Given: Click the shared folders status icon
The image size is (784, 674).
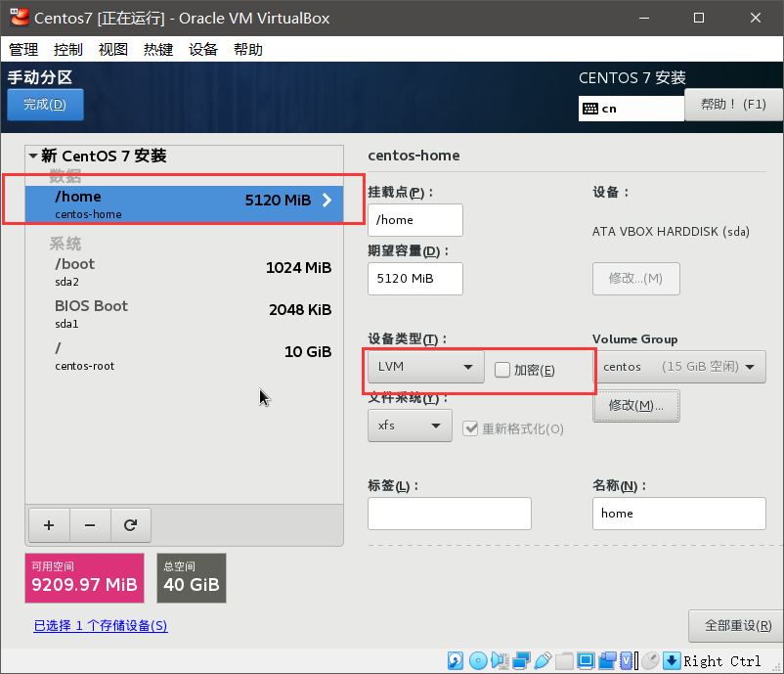Looking at the screenshot, I should click(x=564, y=660).
